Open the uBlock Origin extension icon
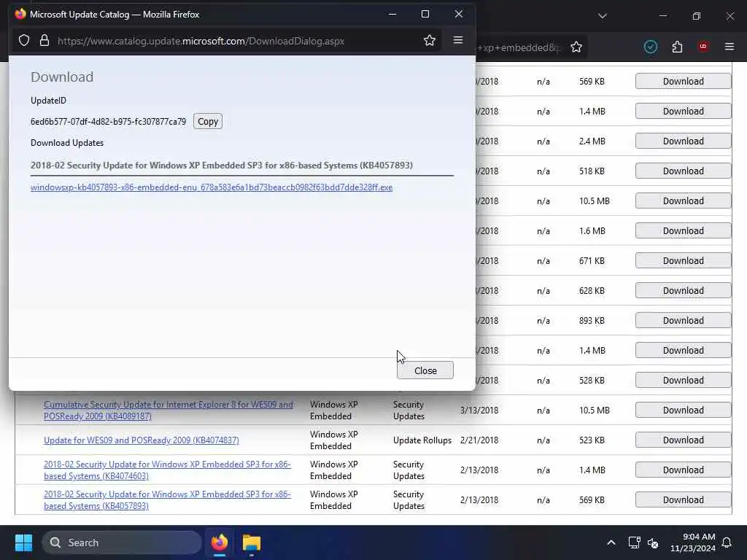 pos(703,47)
